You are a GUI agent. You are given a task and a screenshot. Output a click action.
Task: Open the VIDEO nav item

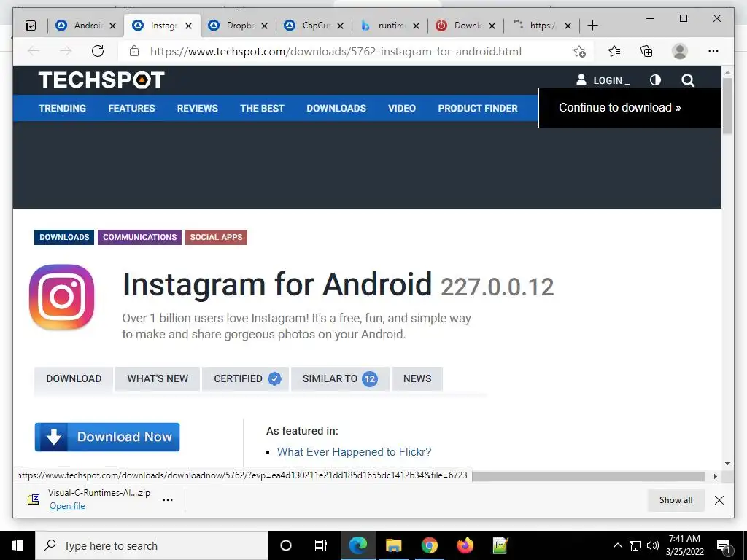pyautogui.click(x=402, y=108)
